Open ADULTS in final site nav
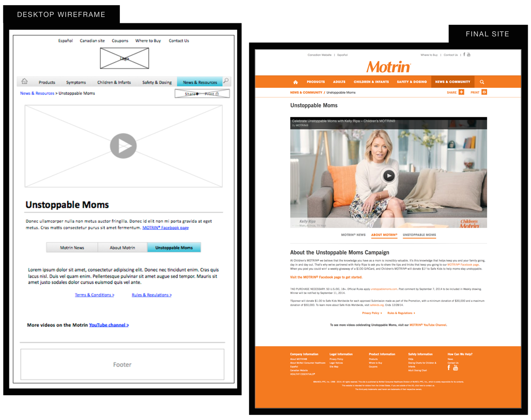This screenshot has width=531, height=420. point(339,82)
